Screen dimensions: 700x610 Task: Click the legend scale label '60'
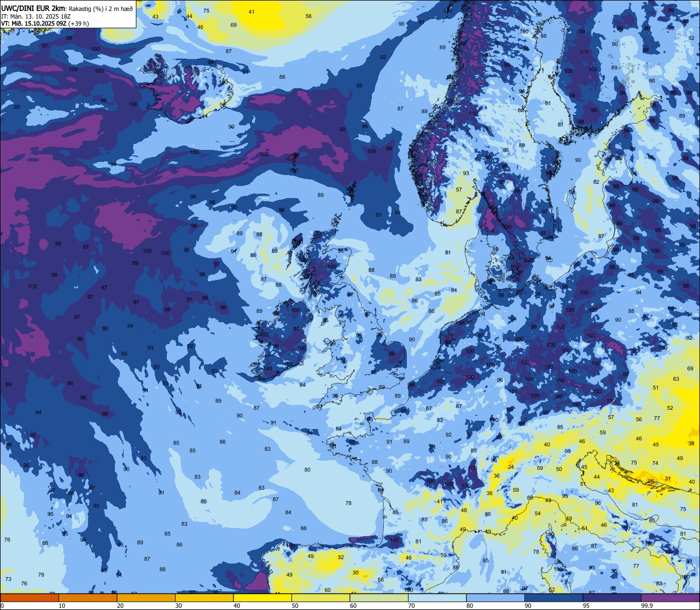[x=353, y=606]
